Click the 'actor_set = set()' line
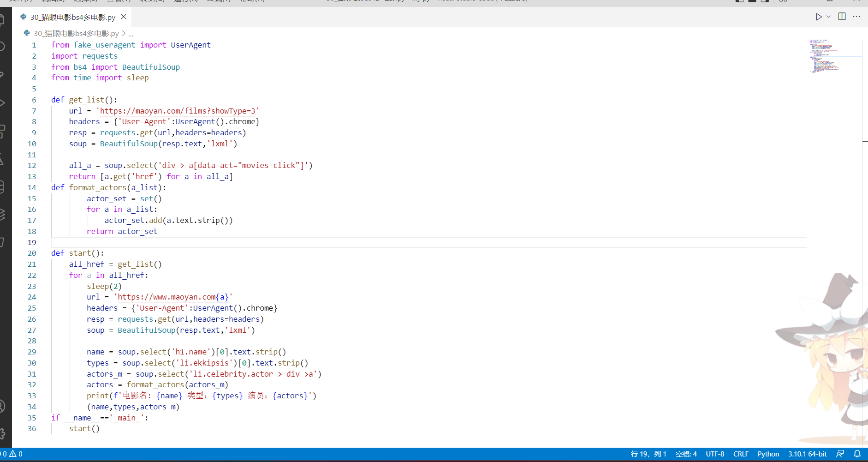 pos(124,198)
